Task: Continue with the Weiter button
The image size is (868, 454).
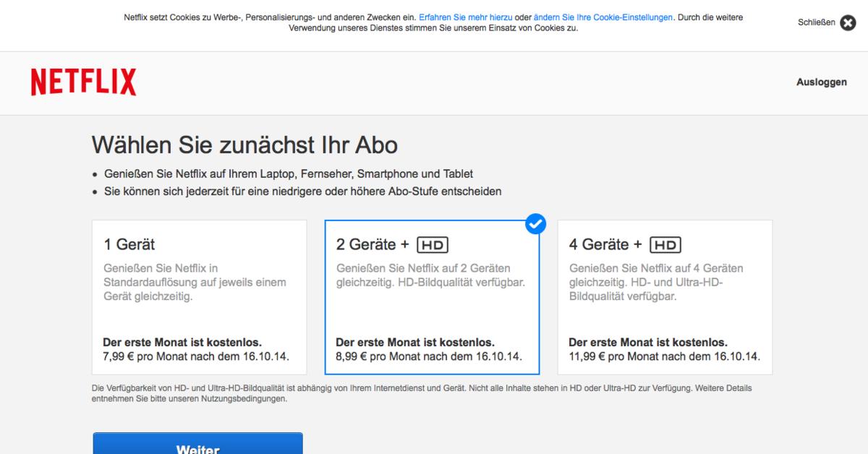Action: (197, 443)
